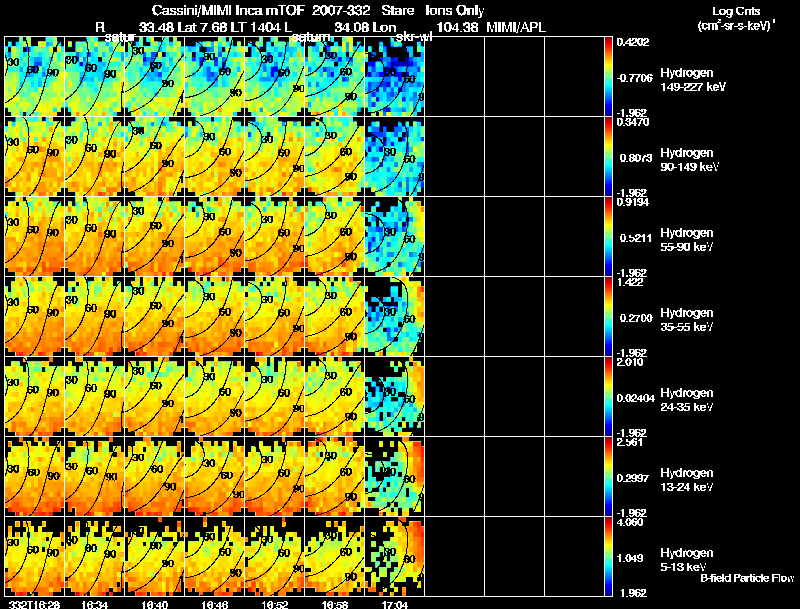This screenshot has width=800, height=609.
Task: Select the '0.9194' color bar maximum
Action: coord(633,202)
